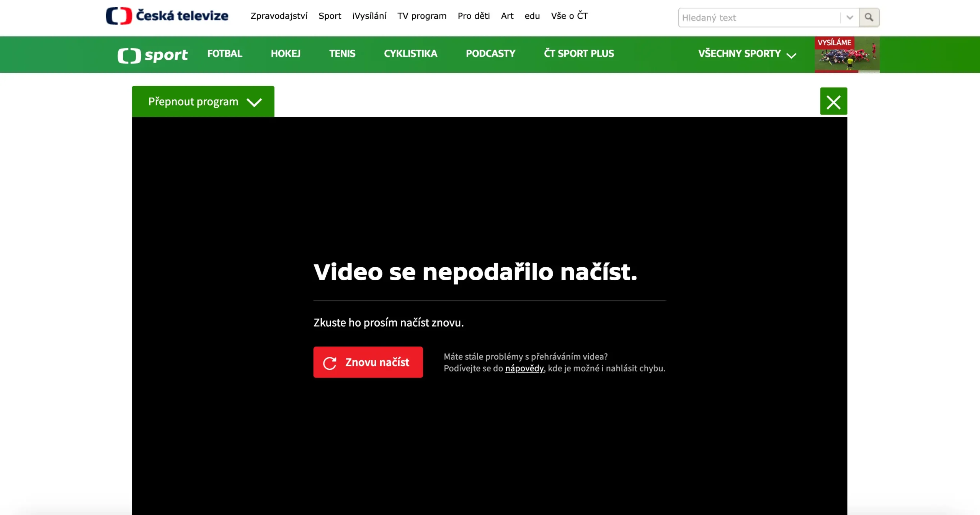This screenshot has height=515, width=980.
Task: Open the Cyklistika section
Action: coord(410,54)
